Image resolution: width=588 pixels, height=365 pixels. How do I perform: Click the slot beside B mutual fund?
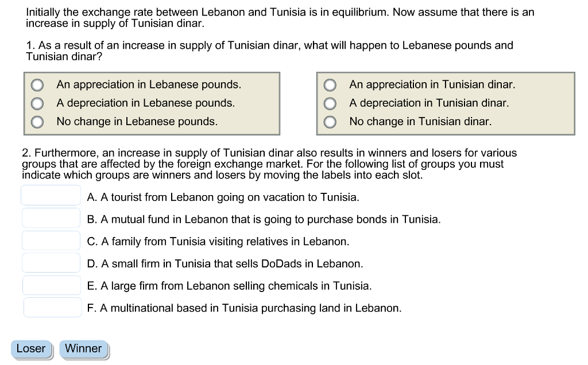[51, 218]
